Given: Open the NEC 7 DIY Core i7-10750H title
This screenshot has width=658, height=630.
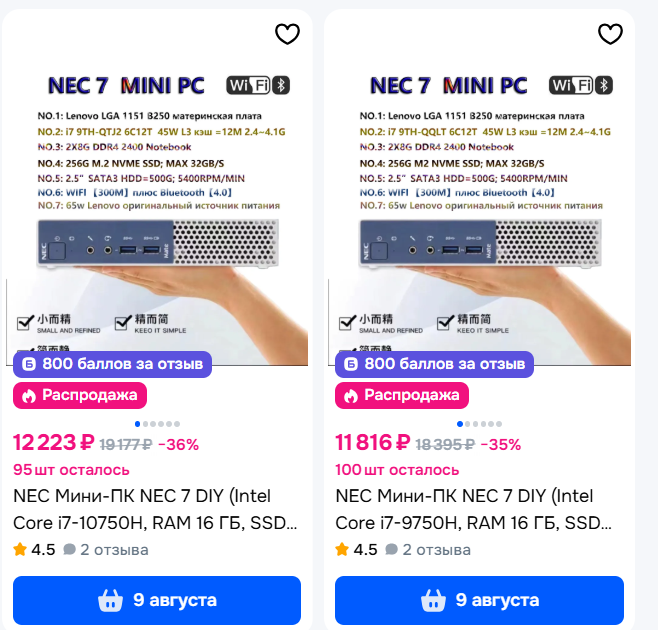Looking at the screenshot, I should [155, 510].
